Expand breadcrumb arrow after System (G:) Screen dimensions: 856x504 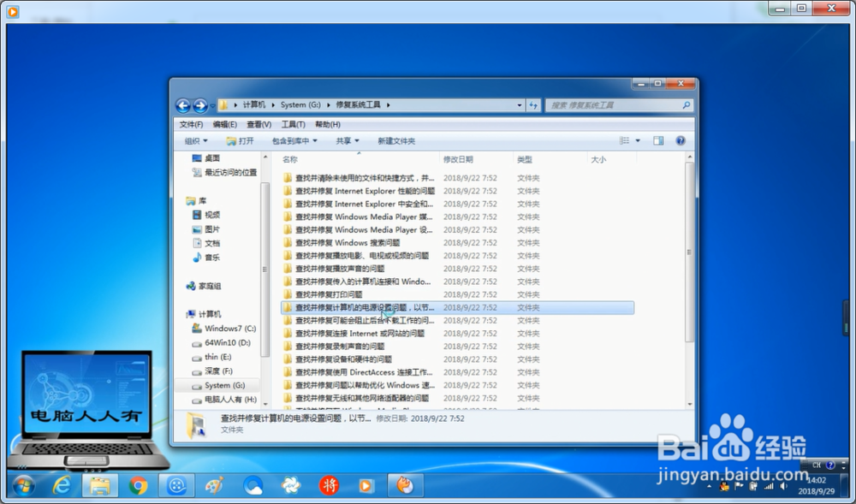(x=330, y=104)
